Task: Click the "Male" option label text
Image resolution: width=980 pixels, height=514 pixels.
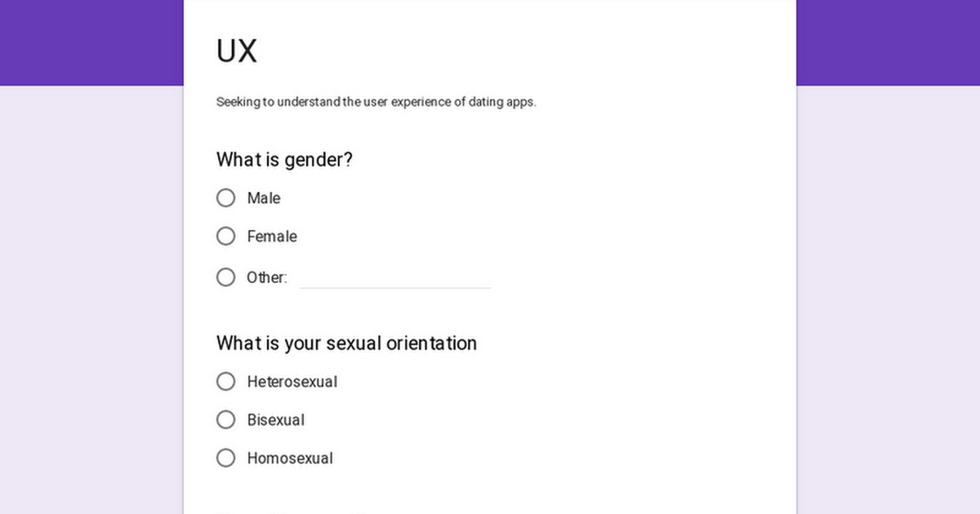Action: [264, 198]
